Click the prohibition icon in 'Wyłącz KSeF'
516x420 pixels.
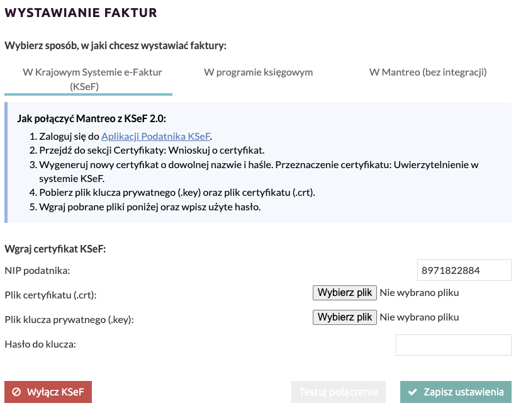16,392
